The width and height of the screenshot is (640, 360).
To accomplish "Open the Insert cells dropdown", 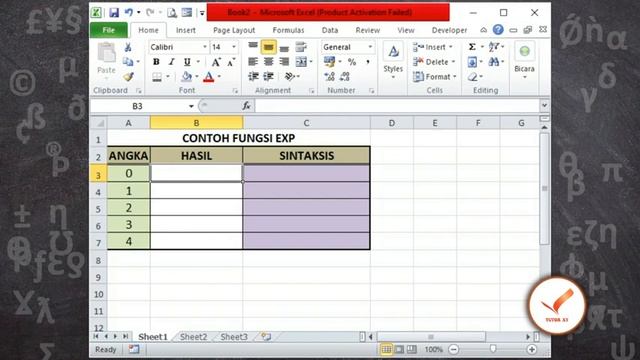I will (451, 47).
